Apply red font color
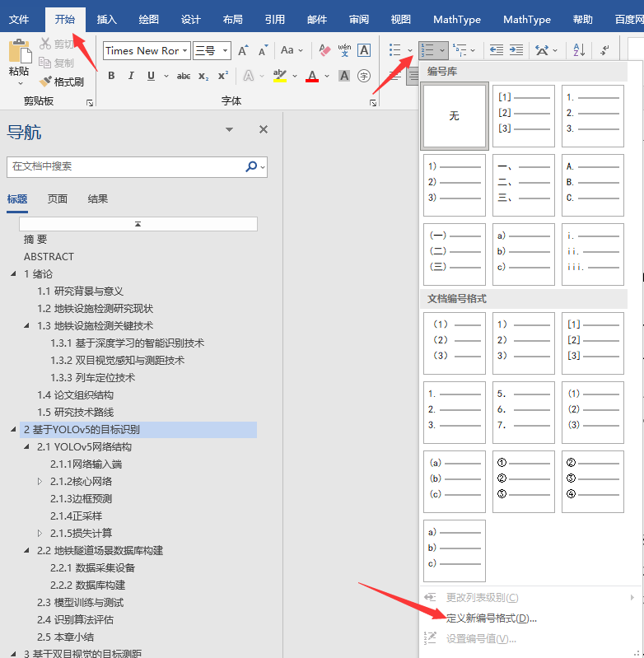The image size is (644, 658). 312,76
